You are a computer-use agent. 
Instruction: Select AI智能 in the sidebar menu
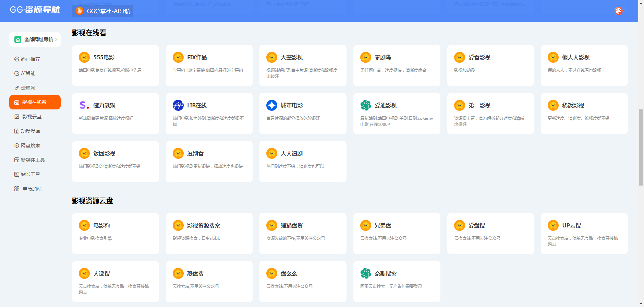pyautogui.click(x=35, y=73)
